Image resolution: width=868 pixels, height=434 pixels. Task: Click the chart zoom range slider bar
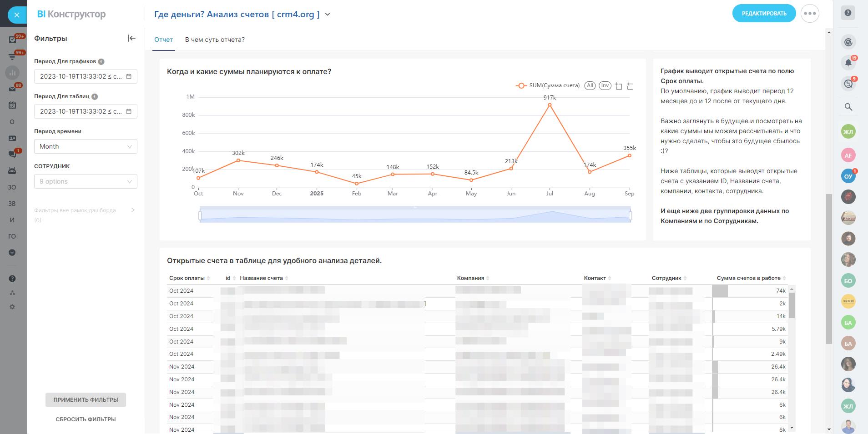pyautogui.click(x=415, y=215)
